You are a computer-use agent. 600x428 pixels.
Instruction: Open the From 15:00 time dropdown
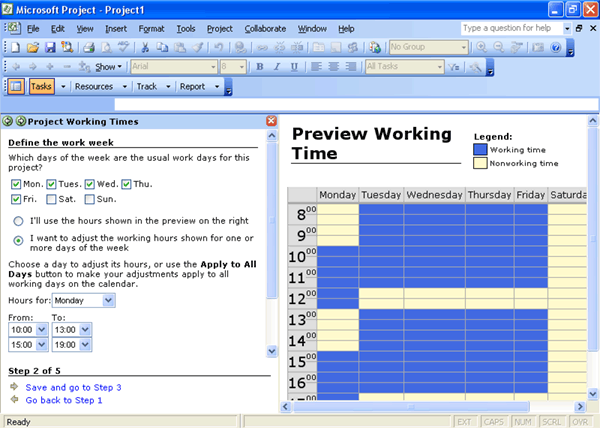tap(41, 345)
